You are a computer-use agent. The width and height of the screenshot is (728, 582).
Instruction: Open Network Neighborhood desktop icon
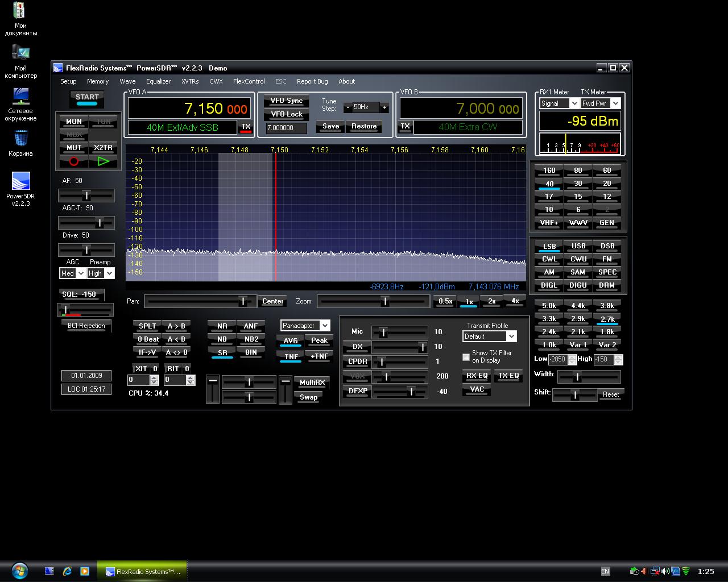tap(21, 105)
